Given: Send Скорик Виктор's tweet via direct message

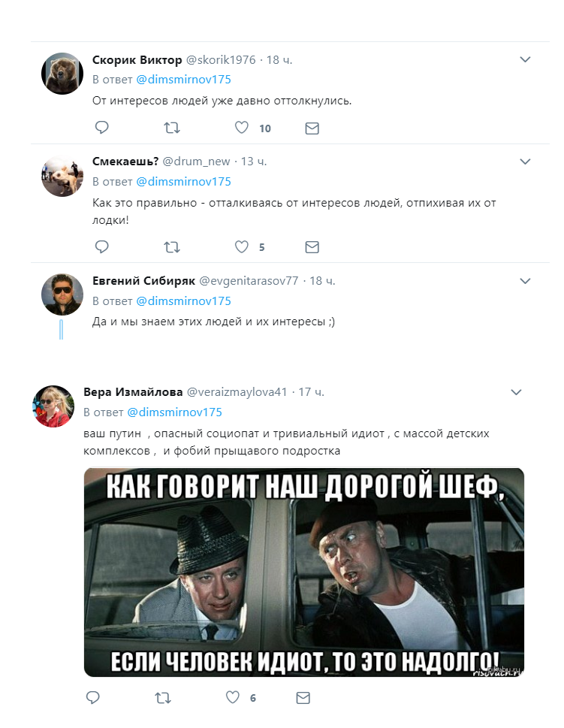Looking at the screenshot, I should [x=312, y=128].
